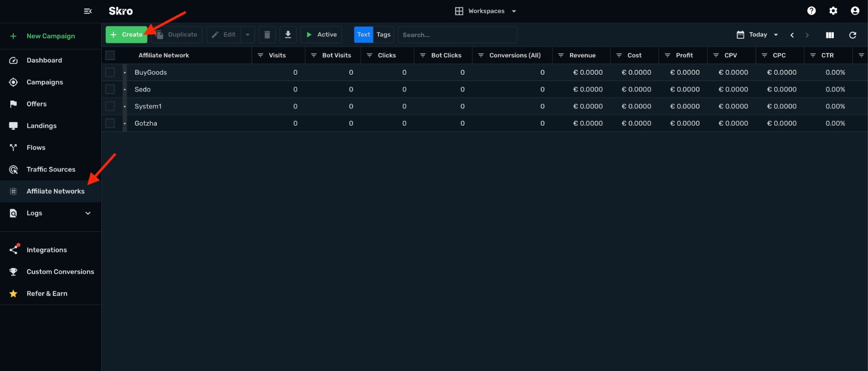Screen dimensions: 868x371
Task: Download the affiliate networks report
Action: click(288, 35)
